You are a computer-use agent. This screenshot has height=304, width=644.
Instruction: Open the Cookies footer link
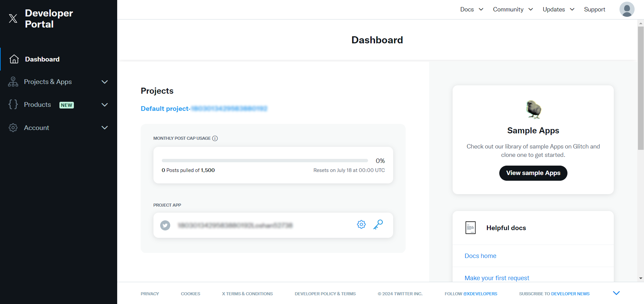[x=190, y=294]
